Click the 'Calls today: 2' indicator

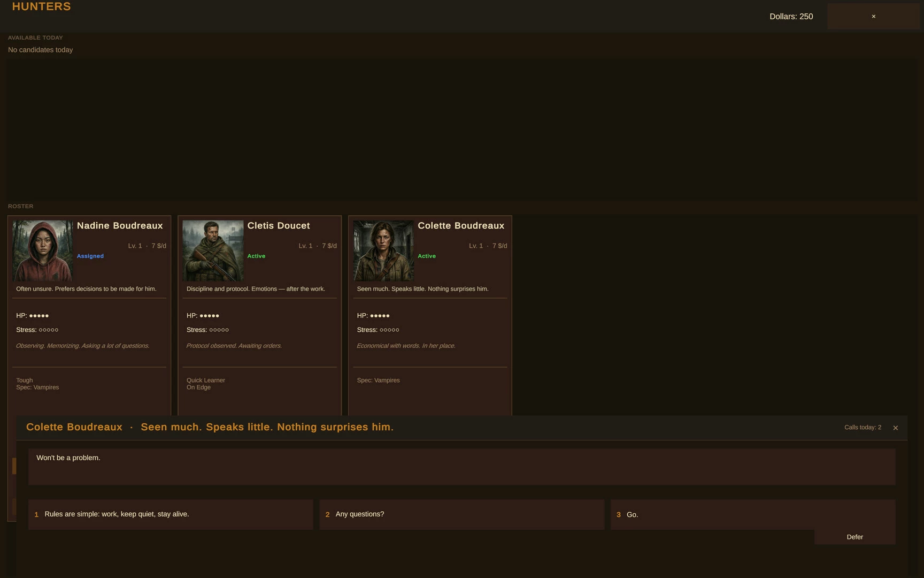point(863,427)
